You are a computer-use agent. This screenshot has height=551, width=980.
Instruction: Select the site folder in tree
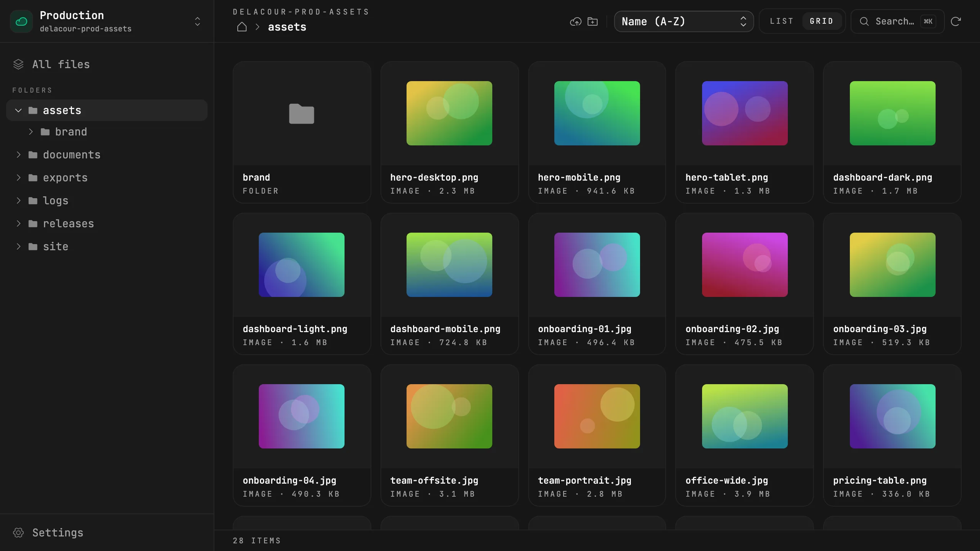tap(107, 246)
